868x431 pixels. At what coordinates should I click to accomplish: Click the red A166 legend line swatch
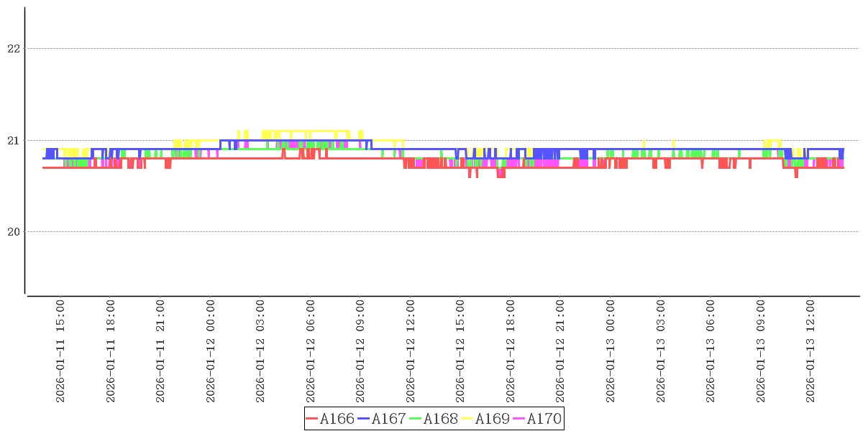(x=311, y=419)
